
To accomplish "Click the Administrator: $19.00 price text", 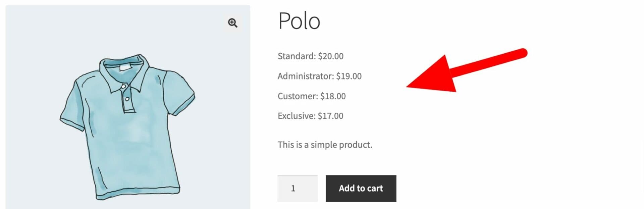I will [x=320, y=76].
